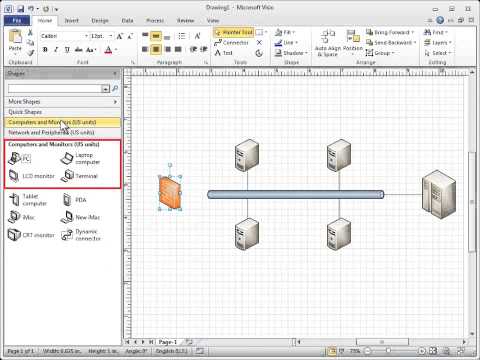The width and height of the screenshot is (480, 360).
Task: Toggle Italic formatting
Action: tap(56, 50)
